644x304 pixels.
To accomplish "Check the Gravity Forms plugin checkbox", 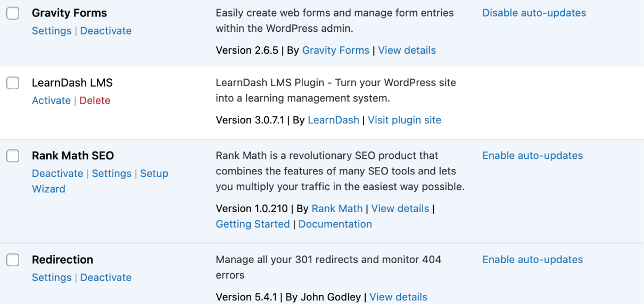I will [x=13, y=13].
